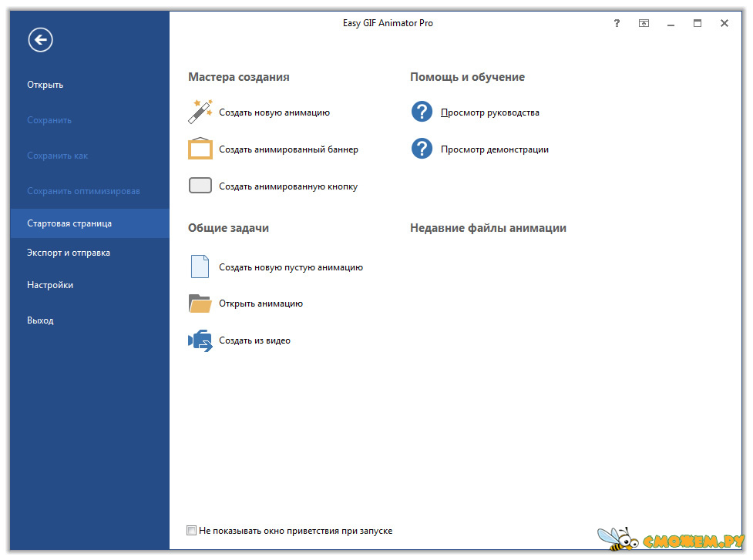Open Просмотр демонстрации link

pos(495,149)
